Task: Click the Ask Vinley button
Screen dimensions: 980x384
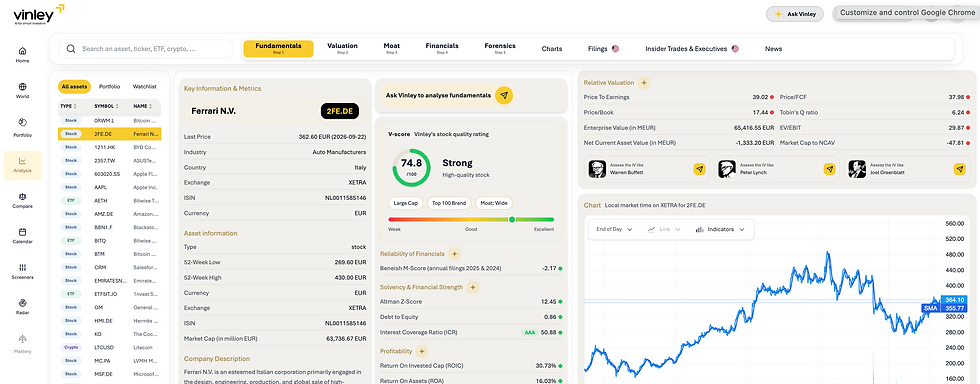Action: coord(795,14)
